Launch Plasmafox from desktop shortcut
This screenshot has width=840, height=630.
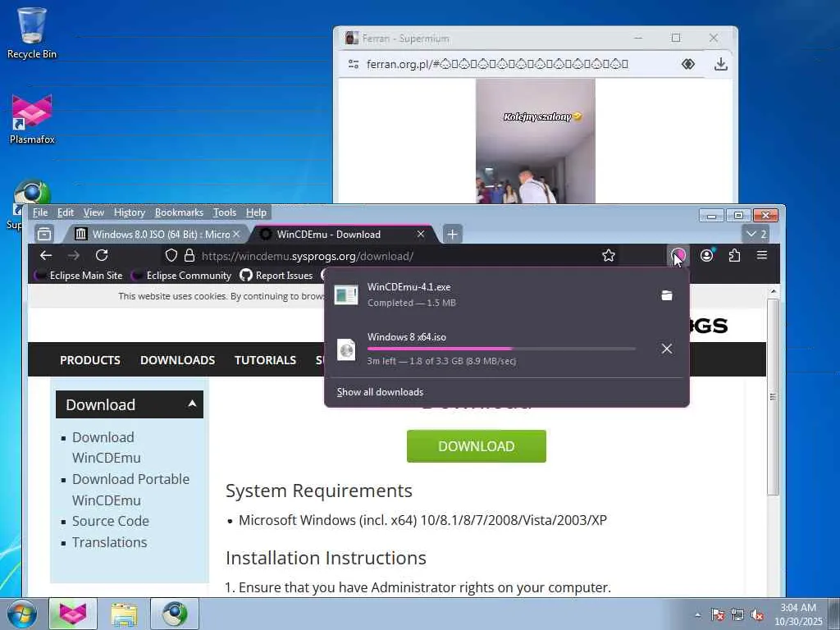click(x=32, y=119)
